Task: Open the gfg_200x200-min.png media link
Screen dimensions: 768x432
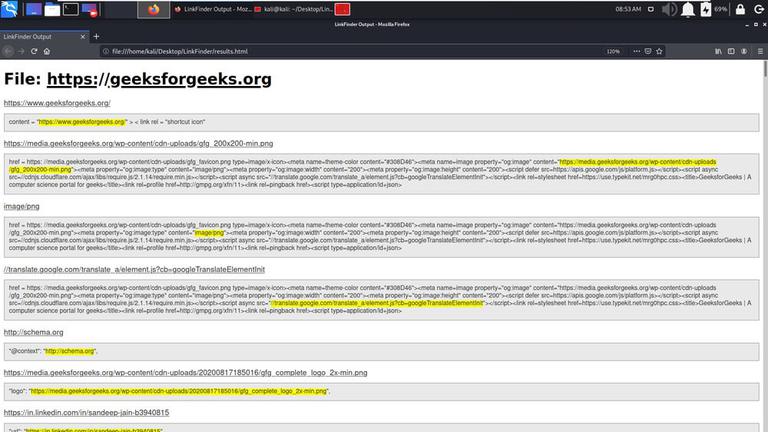Action: pos(139,144)
